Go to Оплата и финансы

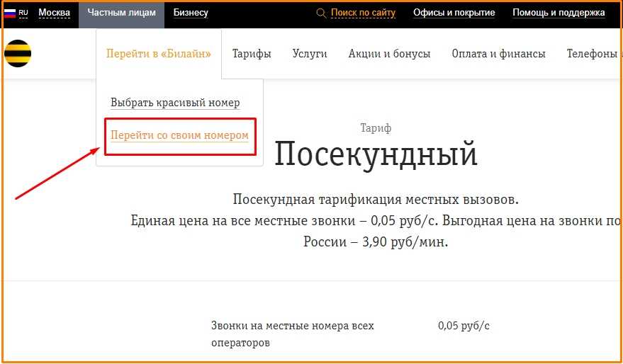click(x=498, y=54)
